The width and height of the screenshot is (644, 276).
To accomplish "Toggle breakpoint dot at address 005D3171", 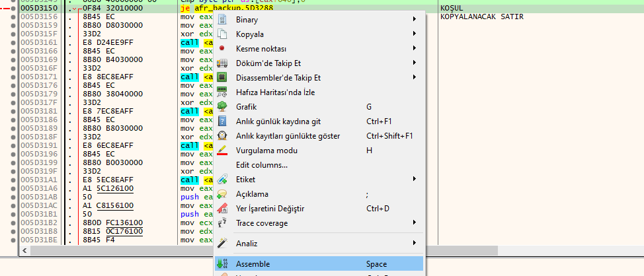I will click(x=13, y=77).
